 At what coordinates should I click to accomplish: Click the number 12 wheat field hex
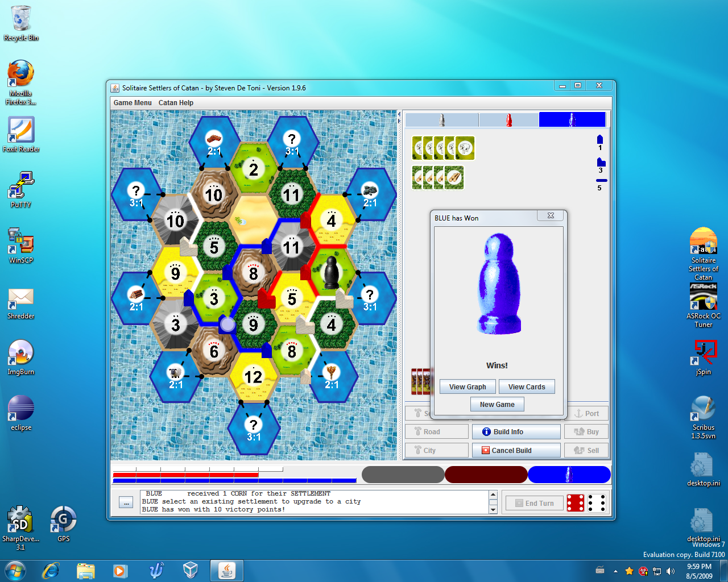pos(253,376)
